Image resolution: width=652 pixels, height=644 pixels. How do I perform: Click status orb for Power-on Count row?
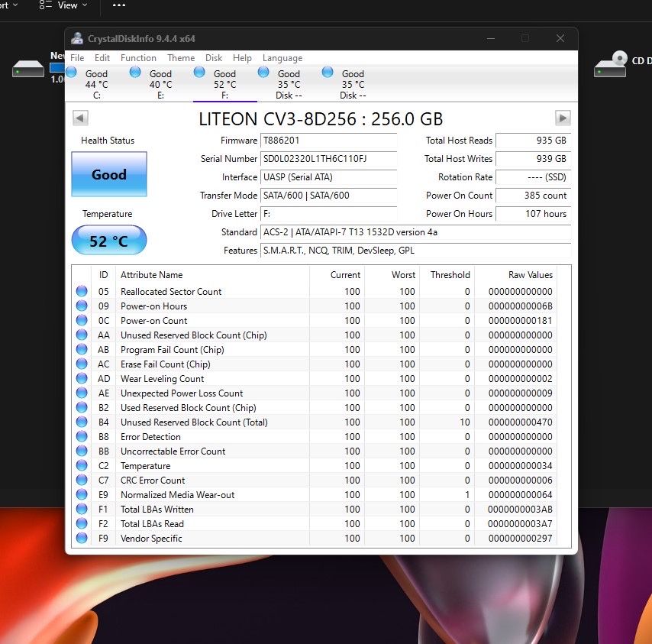pos(82,320)
